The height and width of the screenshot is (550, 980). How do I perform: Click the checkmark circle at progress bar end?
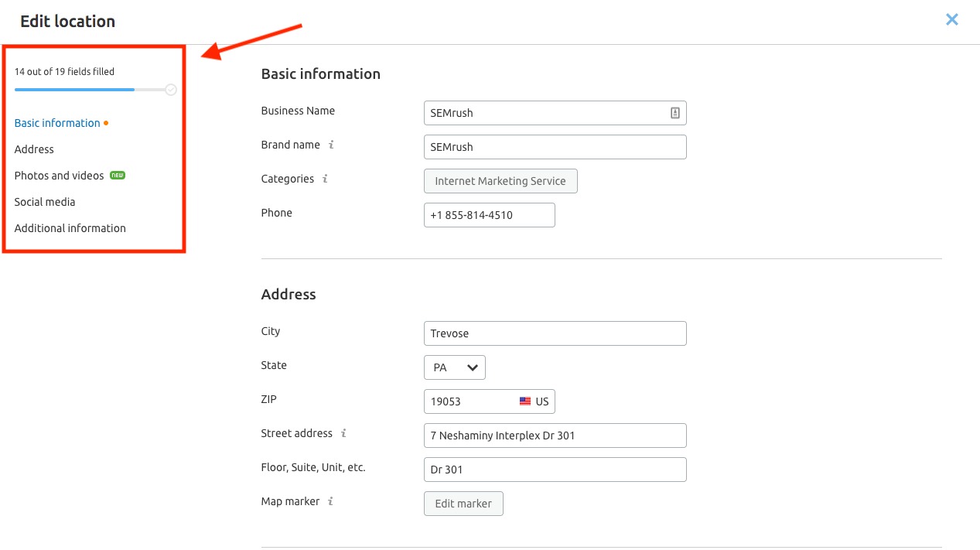(x=171, y=90)
